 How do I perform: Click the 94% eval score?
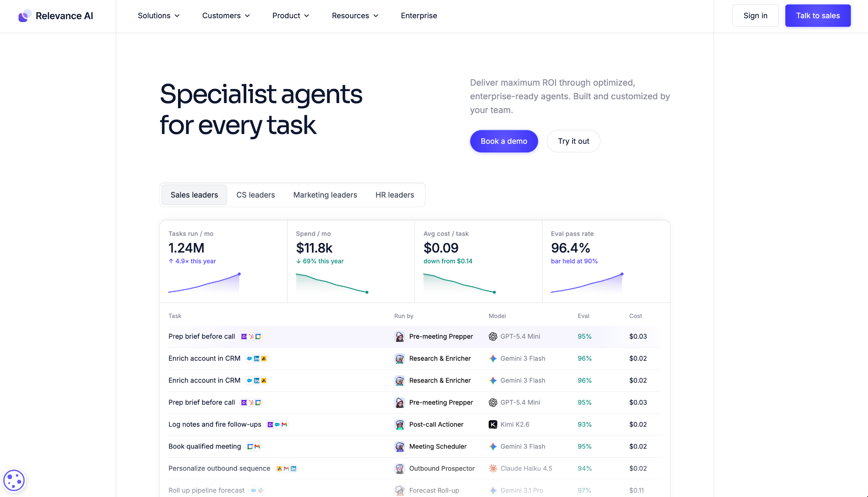(x=584, y=469)
